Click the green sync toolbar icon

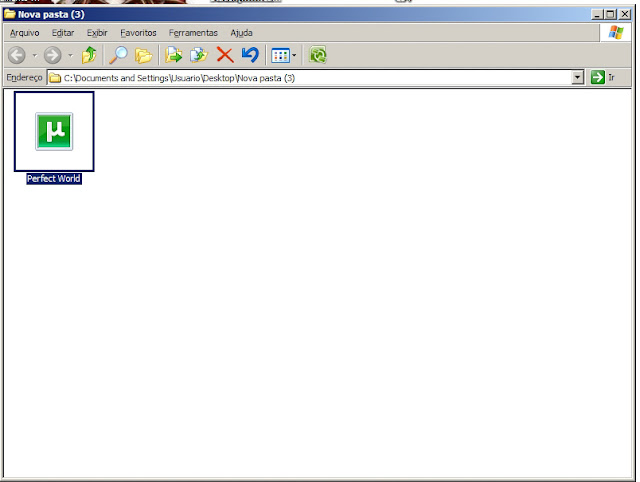[318, 55]
